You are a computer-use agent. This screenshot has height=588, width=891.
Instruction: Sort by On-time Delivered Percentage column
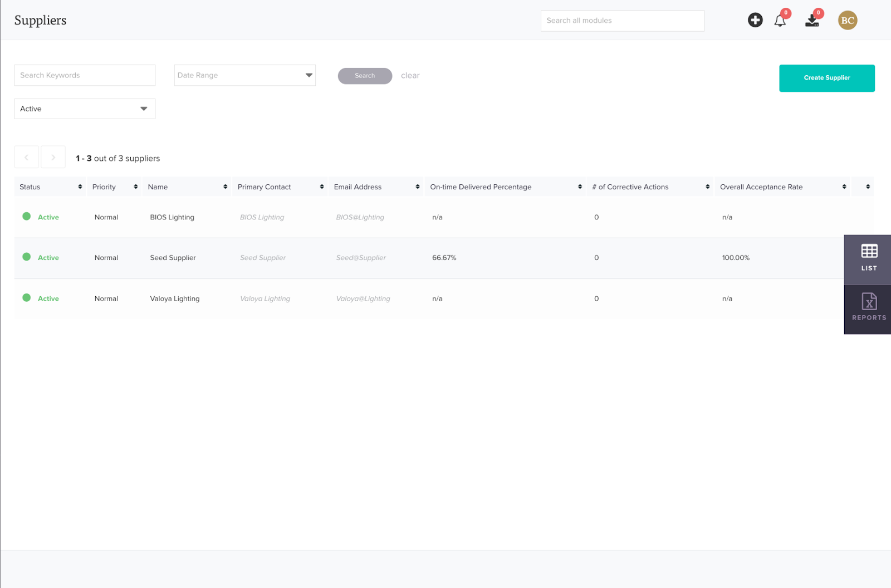point(580,187)
